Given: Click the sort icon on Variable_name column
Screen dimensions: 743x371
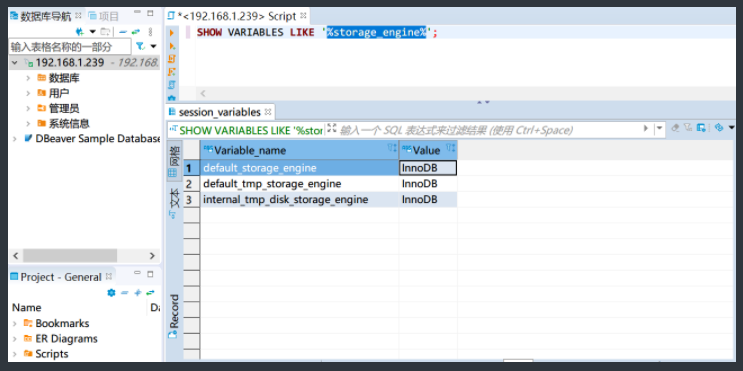Looking at the screenshot, I should point(392,148).
